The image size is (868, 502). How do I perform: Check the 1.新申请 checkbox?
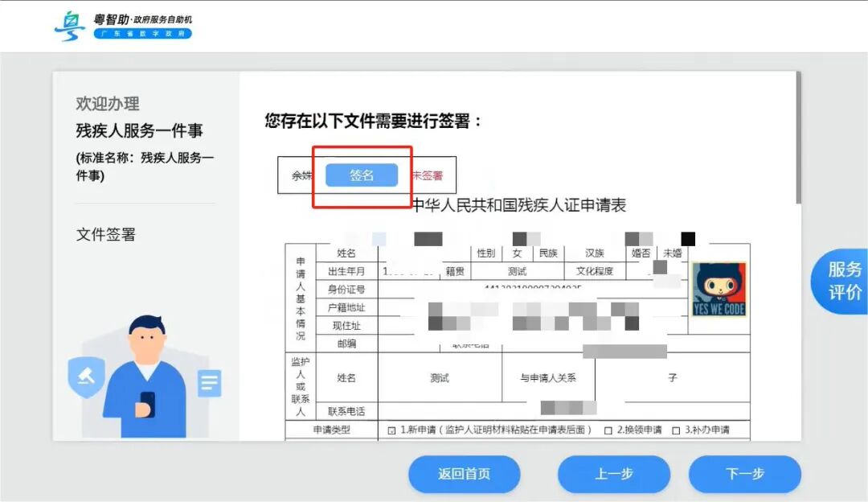(392, 430)
